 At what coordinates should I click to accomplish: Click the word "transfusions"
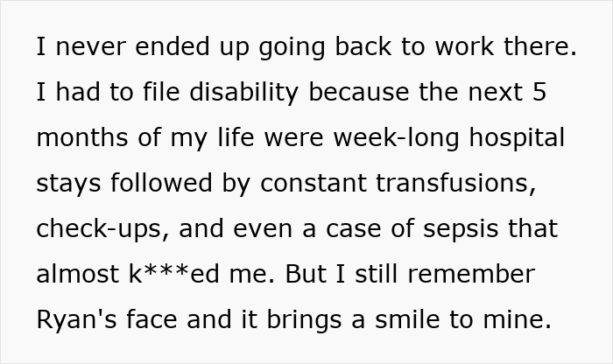pos(455,183)
